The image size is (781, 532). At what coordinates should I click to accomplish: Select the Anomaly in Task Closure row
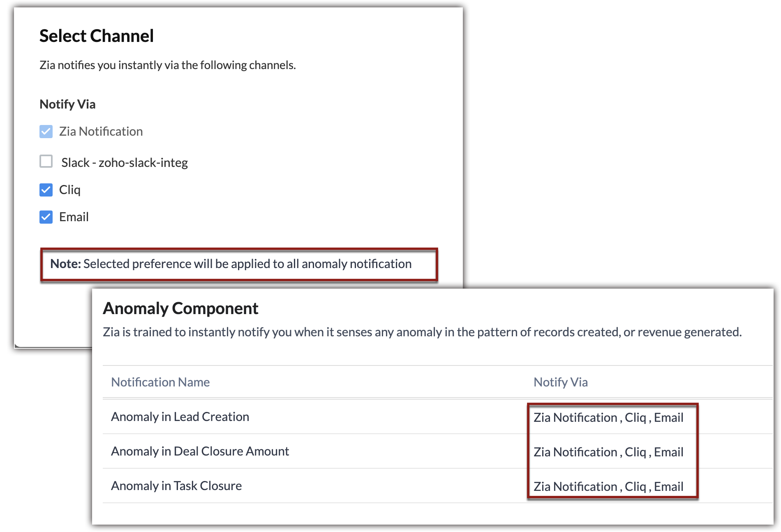point(176,486)
